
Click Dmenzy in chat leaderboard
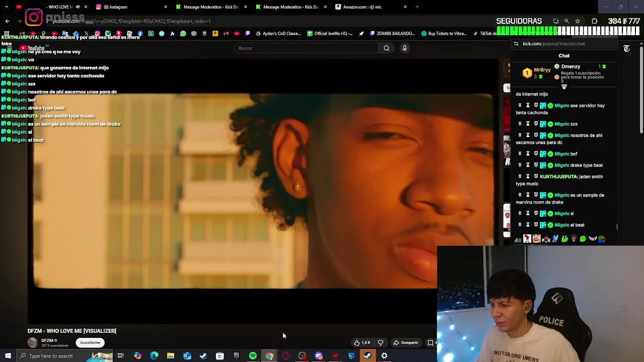[x=571, y=66]
